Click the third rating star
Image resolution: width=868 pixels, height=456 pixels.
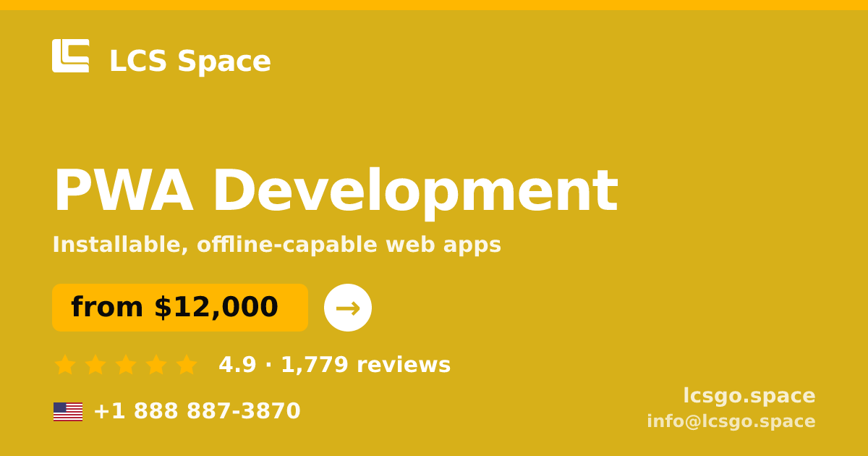pyautogui.click(x=126, y=364)
